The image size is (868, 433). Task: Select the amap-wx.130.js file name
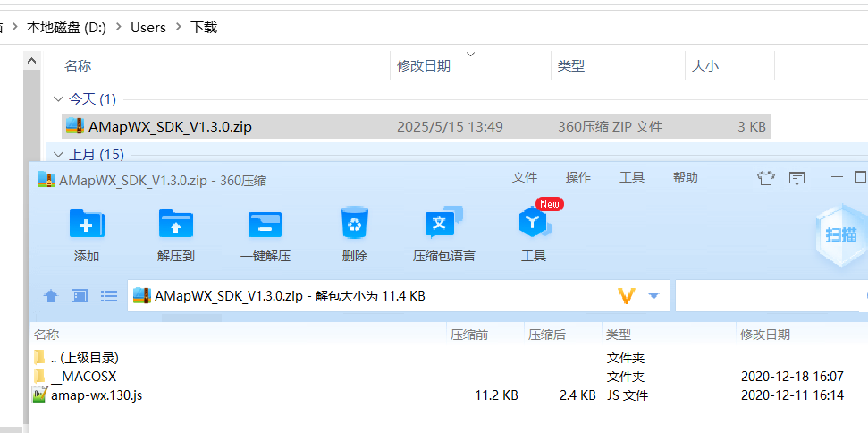tap(97, 395)
